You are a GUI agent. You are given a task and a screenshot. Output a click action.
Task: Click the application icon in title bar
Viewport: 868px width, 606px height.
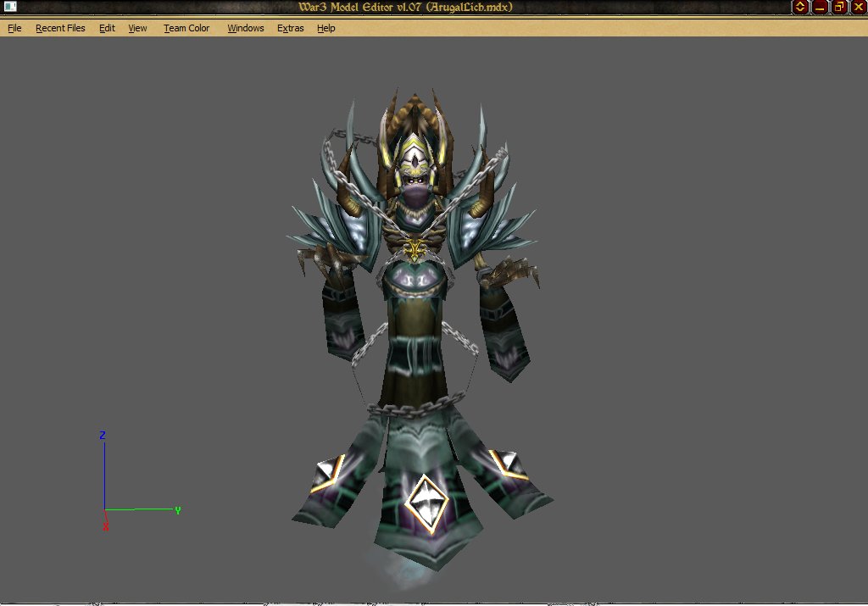(x=10, y=7)
